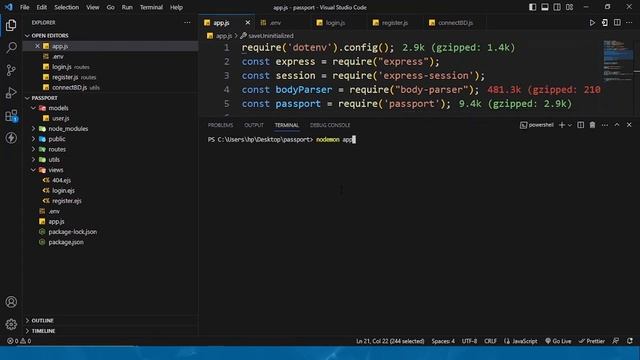Switch to the login.js editor tab

coord(335,23)
